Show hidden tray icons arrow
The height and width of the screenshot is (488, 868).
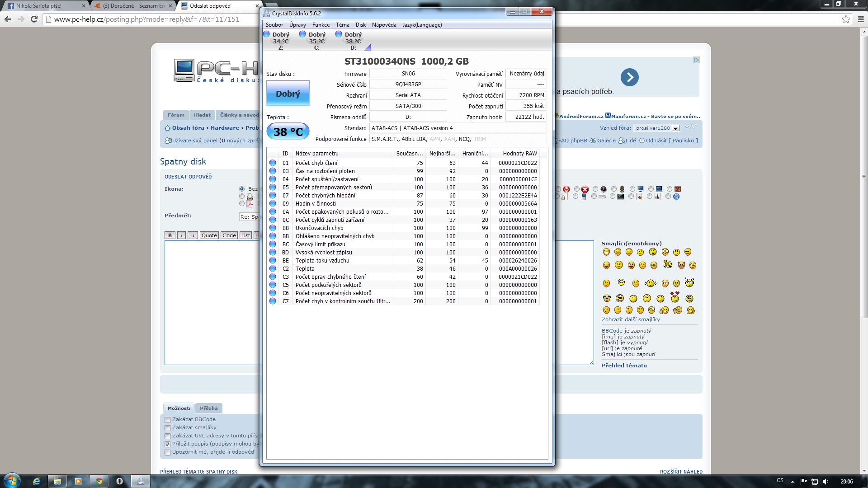pyautogui.click(x=792, y=482)
